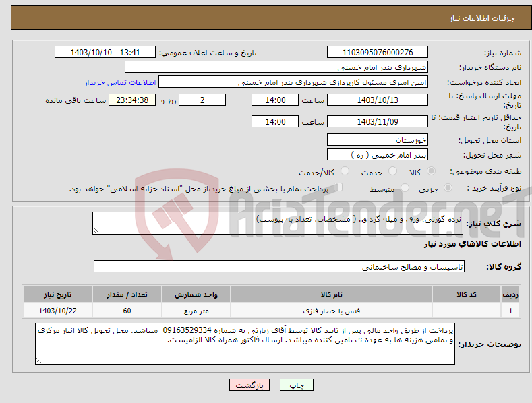
Task: Select the کالا radio button
Action: (x=432, y=171)
